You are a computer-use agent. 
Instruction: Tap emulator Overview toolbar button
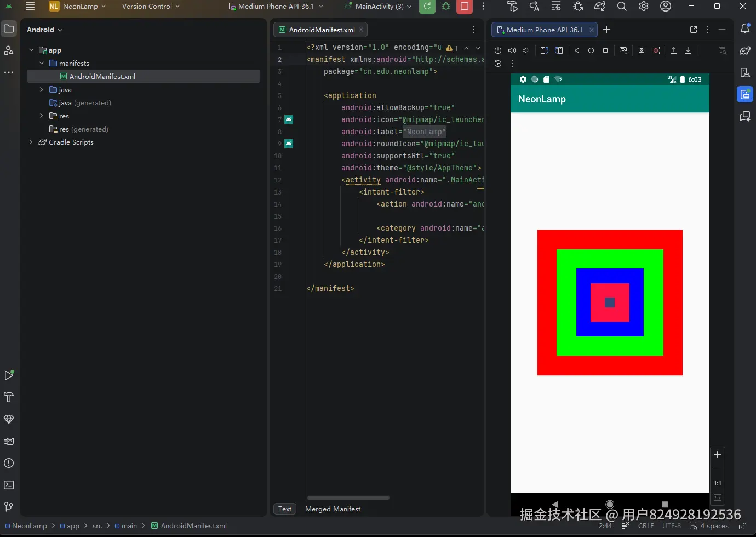(x=605, y=50)
